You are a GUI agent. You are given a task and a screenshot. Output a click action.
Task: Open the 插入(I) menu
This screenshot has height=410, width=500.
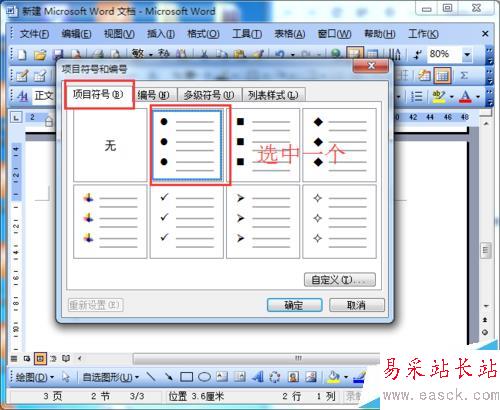click(161, 34)
